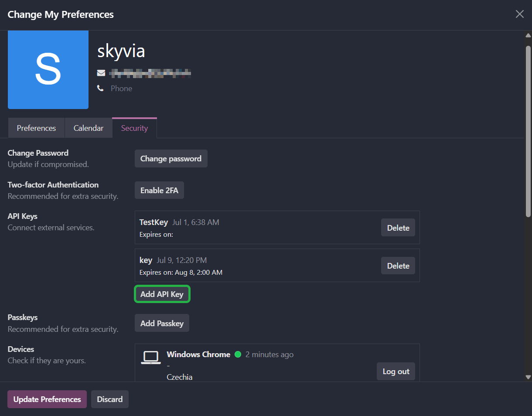The height and width of the screenshot is (416, 532).
Task: Click the '2 minutes ago' text
Action: pyautogui.click(x=269, y=355)
